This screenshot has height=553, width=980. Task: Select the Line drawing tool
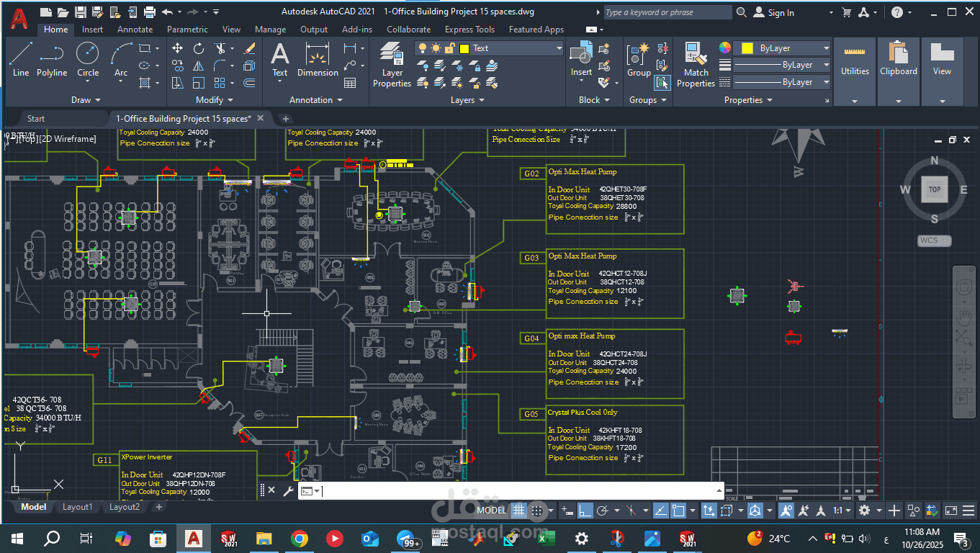click(x=21, y=59)
